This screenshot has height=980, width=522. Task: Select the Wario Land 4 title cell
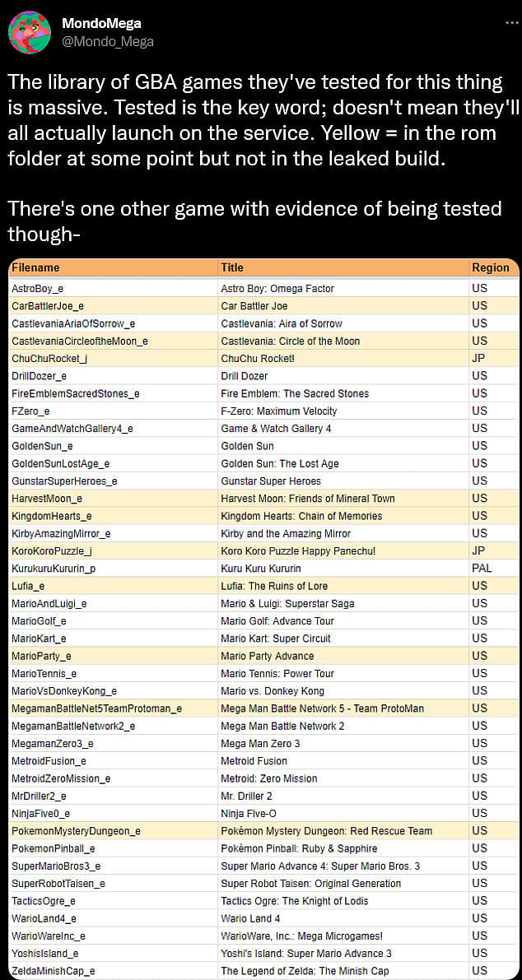(x=250, y=918)
